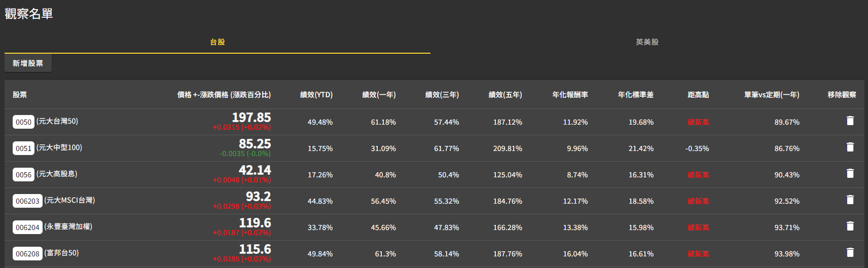Screen dimensions: 868x268
Task: Delete 006204 永豐臺灣加權 row
Action: tap(850, 226)
